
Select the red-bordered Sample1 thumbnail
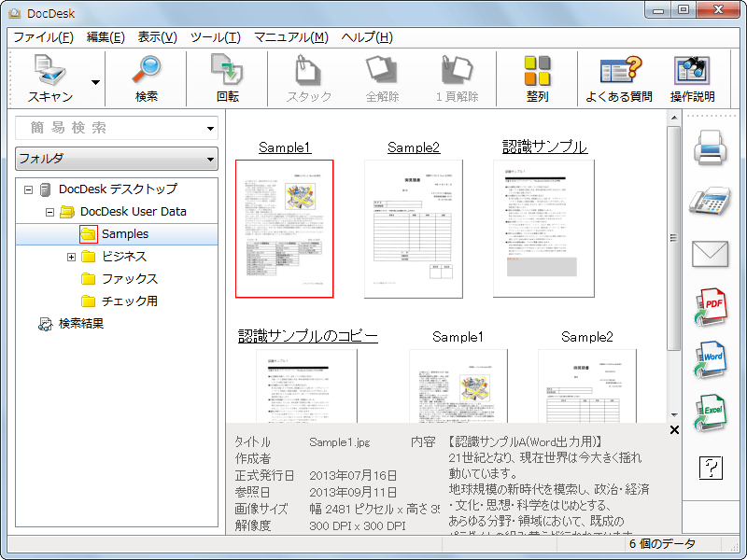pyautogui.click(x=285, y=229)
